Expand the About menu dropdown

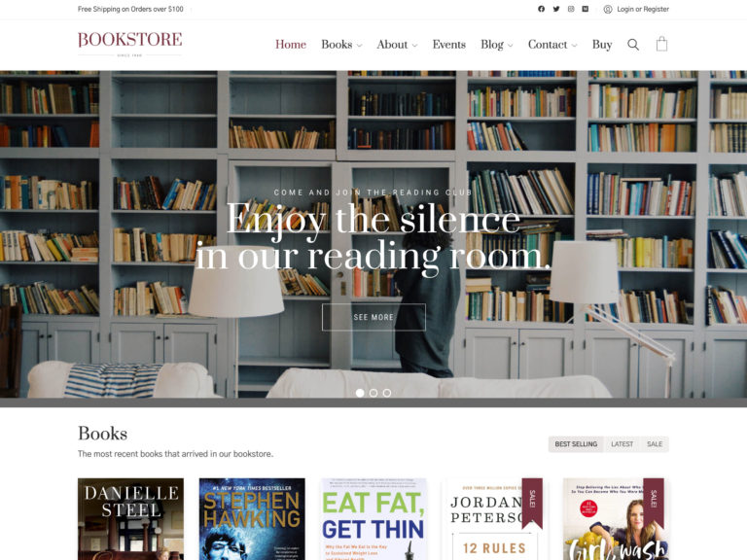pyautogui.click(x=397, y=45)
